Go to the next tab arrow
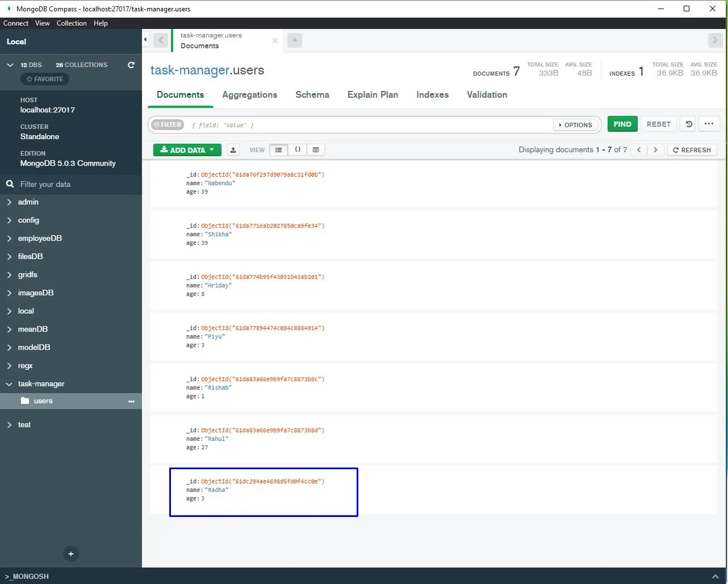This screenshot has width=728, height=584. (715, 40)
